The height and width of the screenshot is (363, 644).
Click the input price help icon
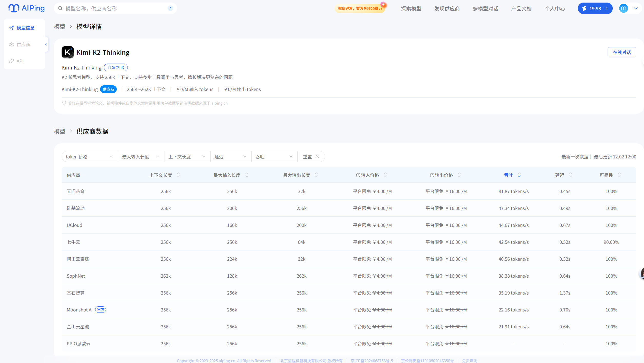[358, 175]
